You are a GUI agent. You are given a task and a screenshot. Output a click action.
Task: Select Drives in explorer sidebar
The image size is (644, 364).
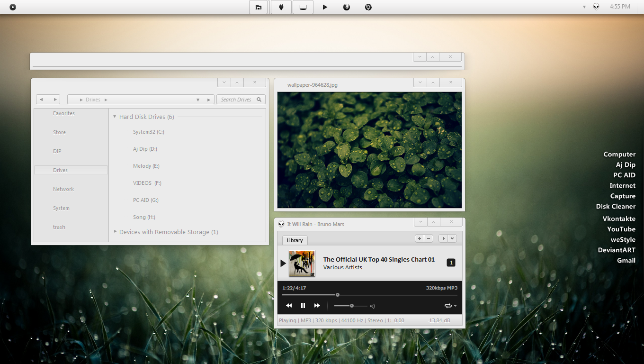(71, 170)
